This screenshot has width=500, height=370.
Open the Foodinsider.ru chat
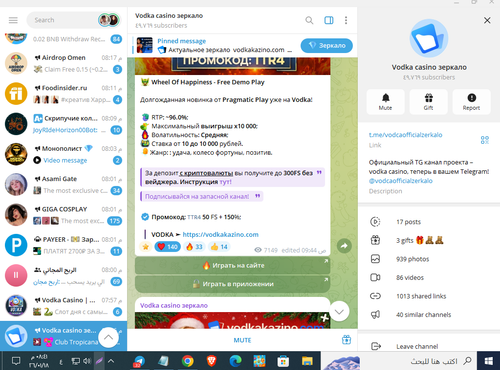[x=63, y=94]
